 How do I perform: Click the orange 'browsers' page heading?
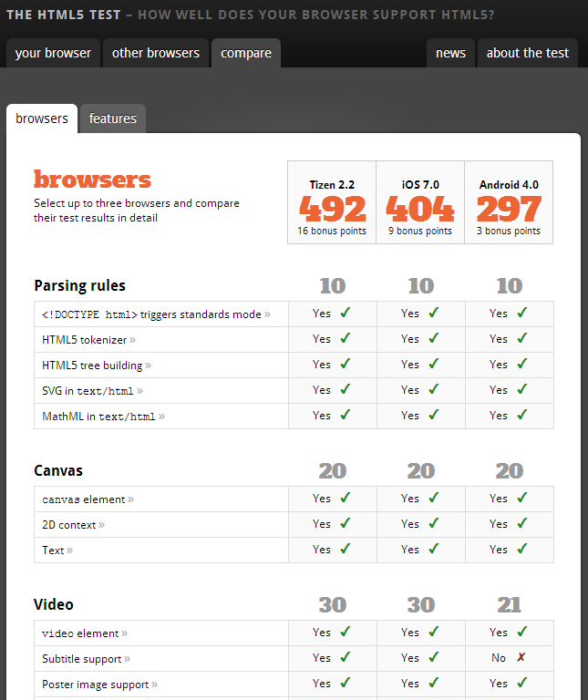92,180
